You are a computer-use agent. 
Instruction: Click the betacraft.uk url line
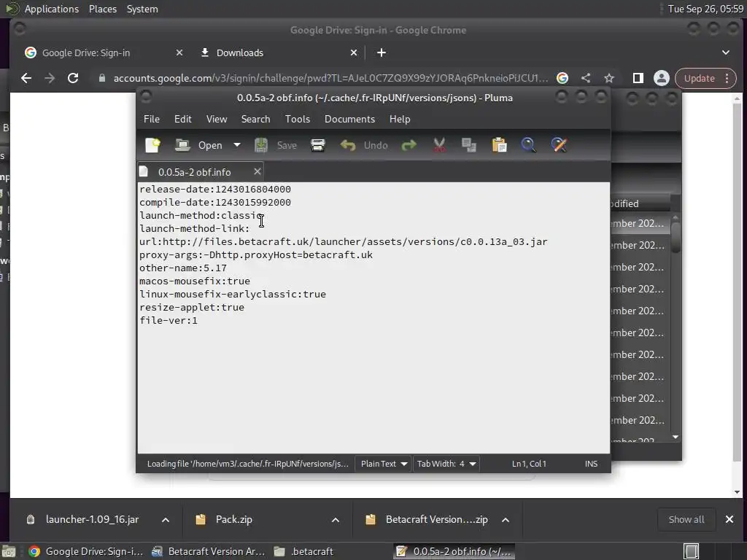[x=343, y=242]
